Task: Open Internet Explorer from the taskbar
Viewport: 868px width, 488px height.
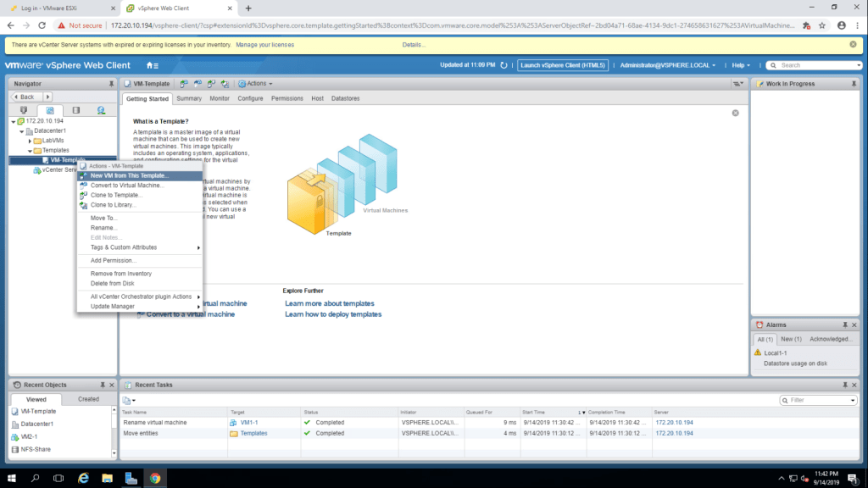Action: 84,478
